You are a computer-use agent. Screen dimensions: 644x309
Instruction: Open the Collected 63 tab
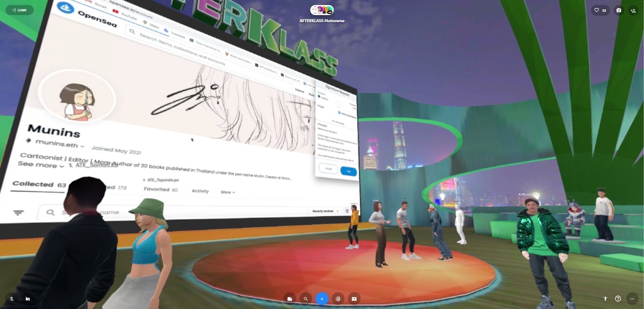pyautogui.click(x=39, y=184)
